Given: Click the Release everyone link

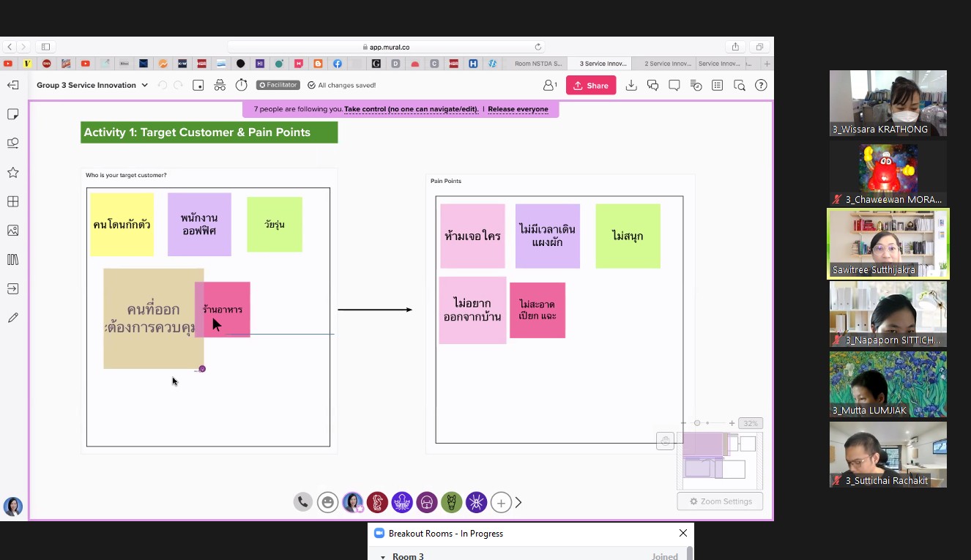Looking at the screenshot, I should point(518,109).
